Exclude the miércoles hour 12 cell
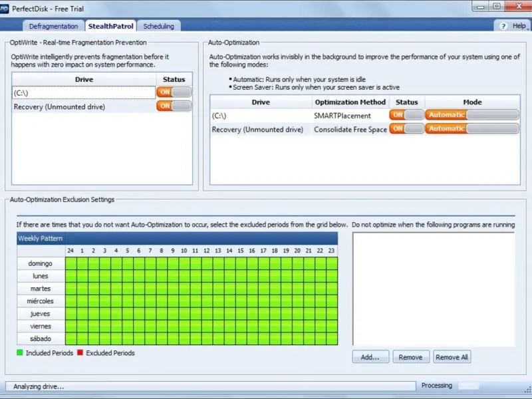 point(207,301)
